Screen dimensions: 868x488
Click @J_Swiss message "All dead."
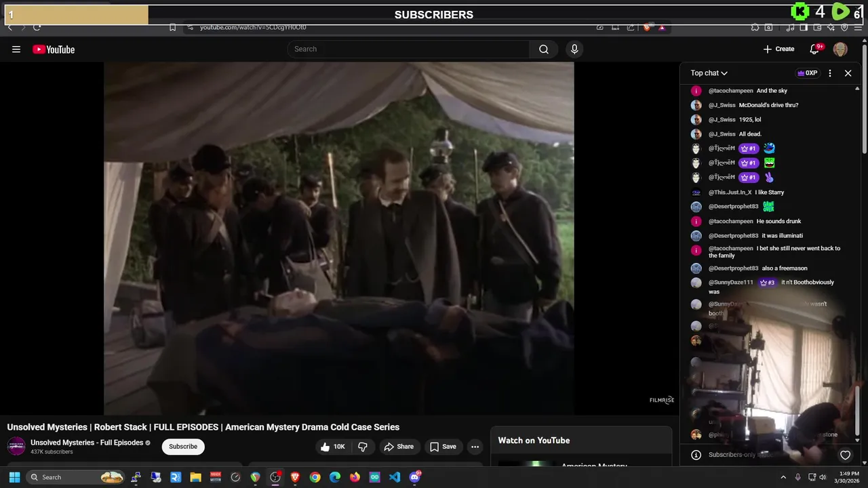750,134
